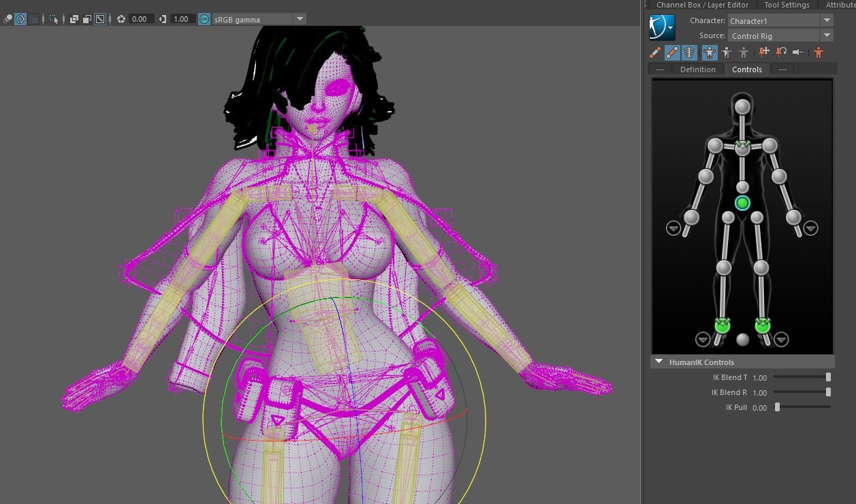Click the second overlapping-squares viewport icon
Screen dimensions: 856x504
coord(87,19)
